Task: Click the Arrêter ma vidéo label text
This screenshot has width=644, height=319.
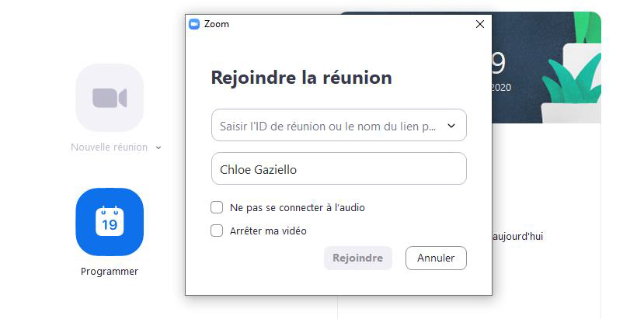Action: point(268,231)
